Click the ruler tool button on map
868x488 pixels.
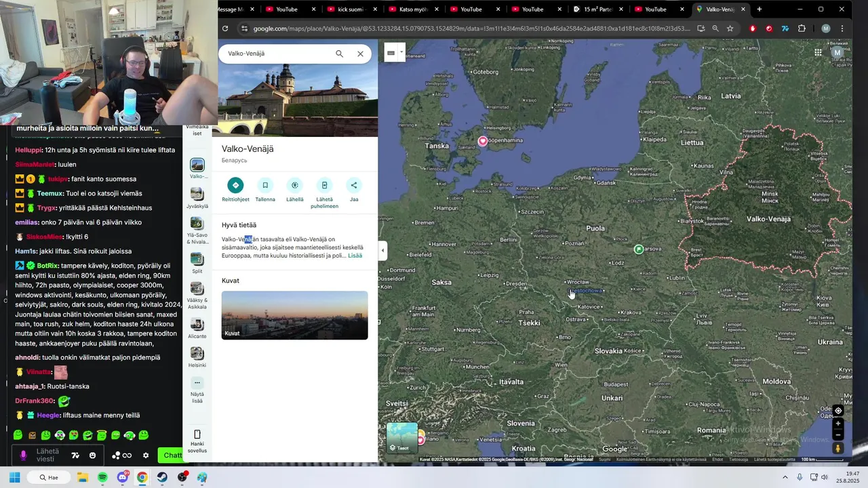[391, 52]
